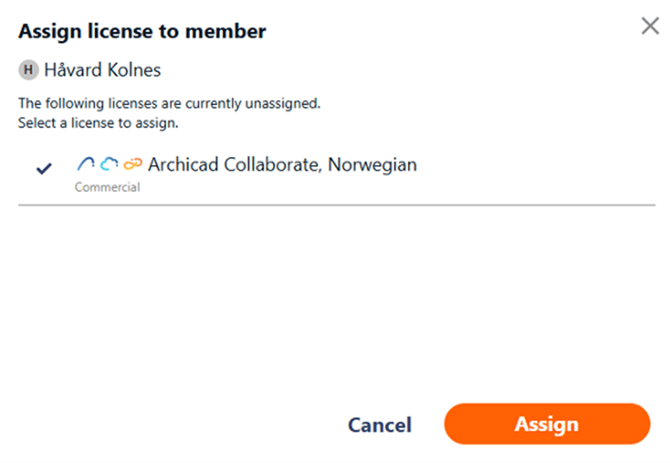Viewport: 670px width, 463px height.
Task: Click the Assign license to member title
Action: [x=142, y=32]
